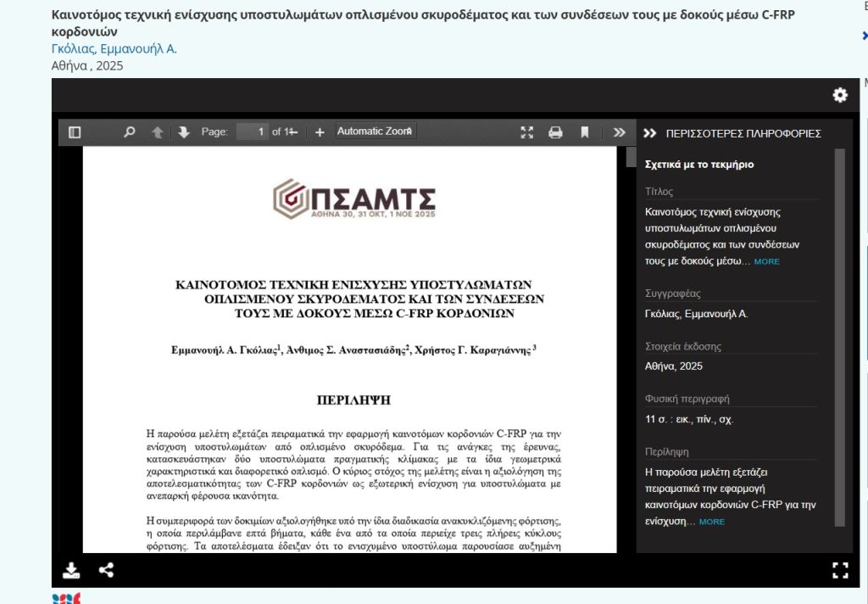Click the Συγγραφέας field label
This screenshot has height=604, width=868.
[x=672, y=294]
